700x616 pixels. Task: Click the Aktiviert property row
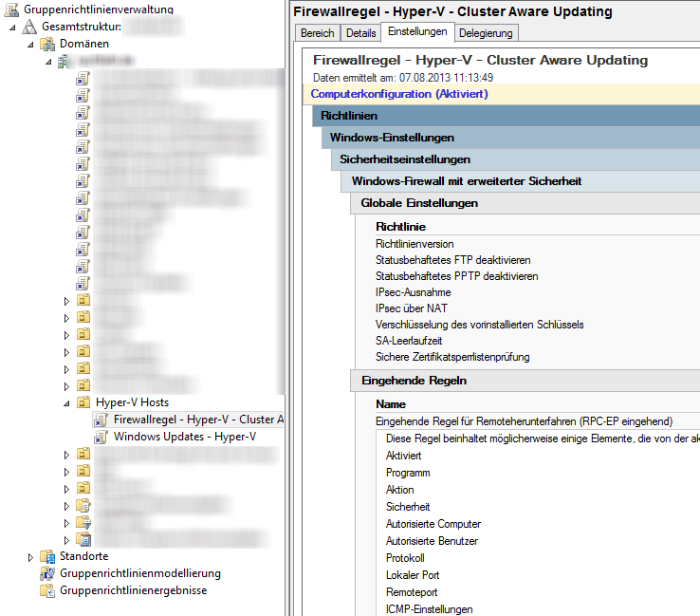pos(403,456)
